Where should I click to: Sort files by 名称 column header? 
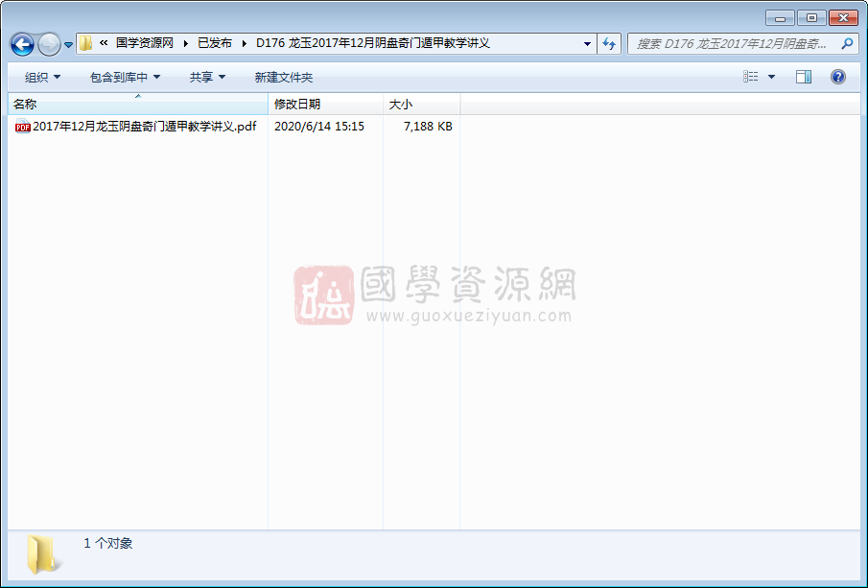pos(25,105)
